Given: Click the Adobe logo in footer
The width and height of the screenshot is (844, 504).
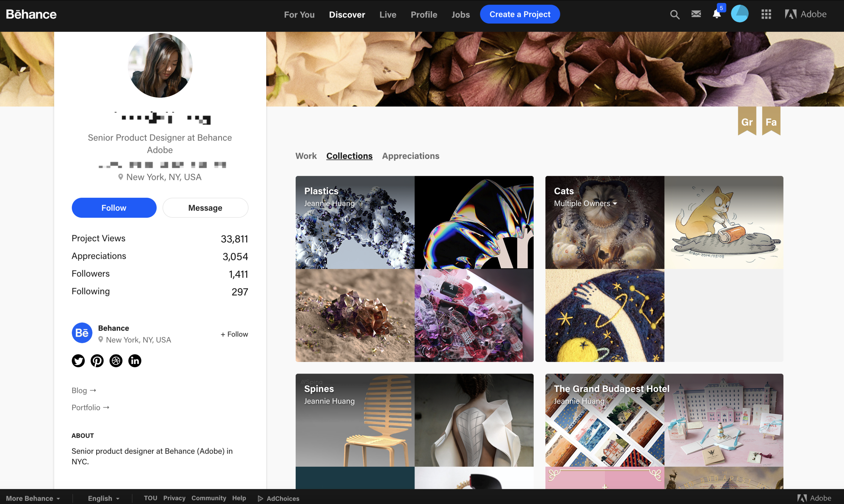Looking at the screenshot, I should coord(814,498).
